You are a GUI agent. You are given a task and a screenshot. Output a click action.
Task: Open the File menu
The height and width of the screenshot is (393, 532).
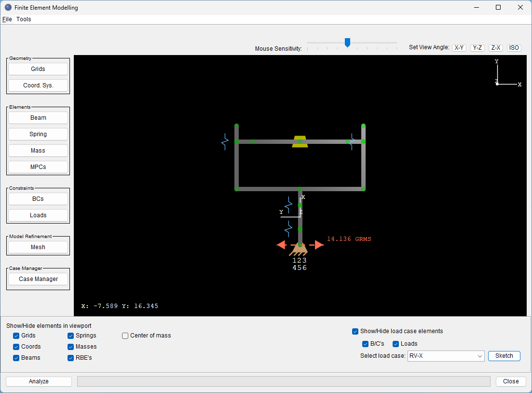[x=7, y=19]
